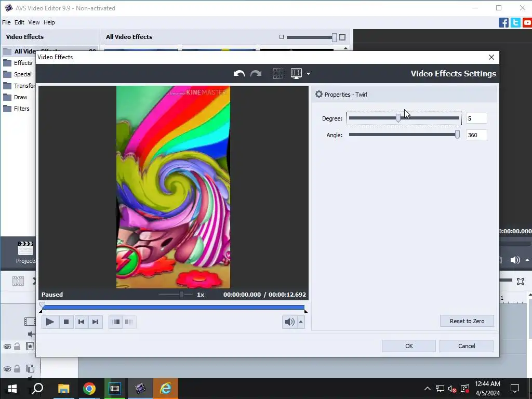Open the notification center icon
Viewport: 532px width, 399px height.
[515, 389]
